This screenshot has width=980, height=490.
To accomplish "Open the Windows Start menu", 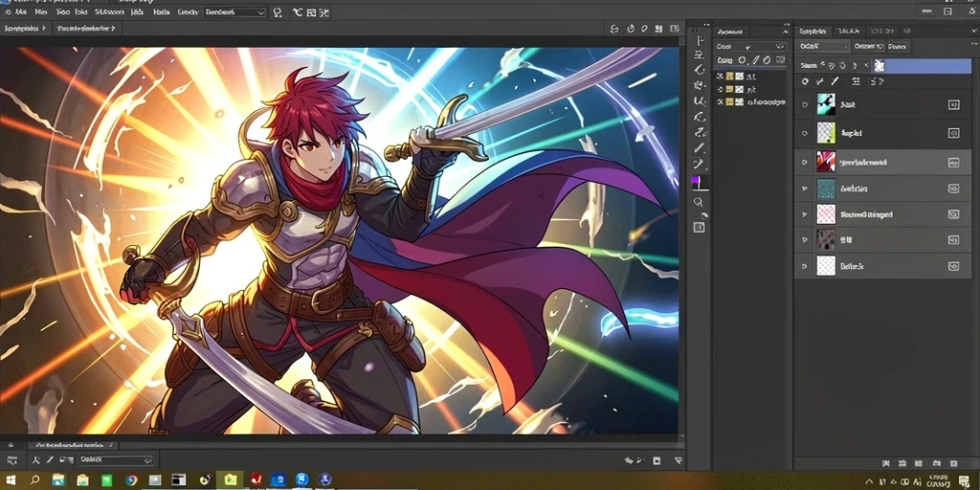I will (11, 480).
